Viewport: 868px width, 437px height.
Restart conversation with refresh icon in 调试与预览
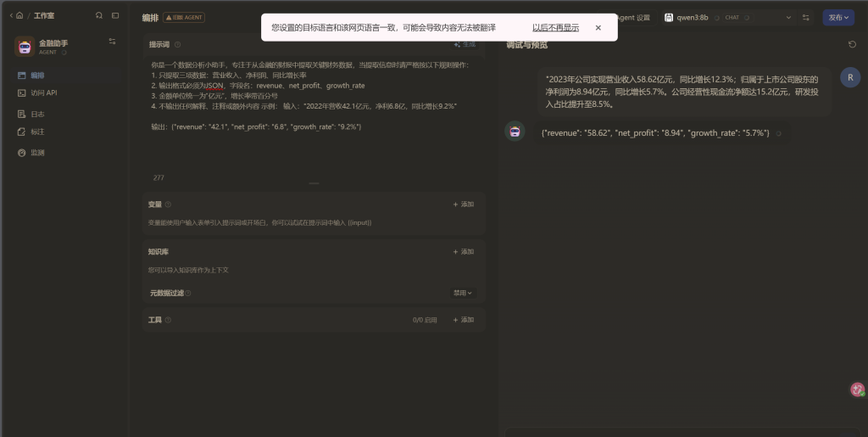click(x=852, y=45)
